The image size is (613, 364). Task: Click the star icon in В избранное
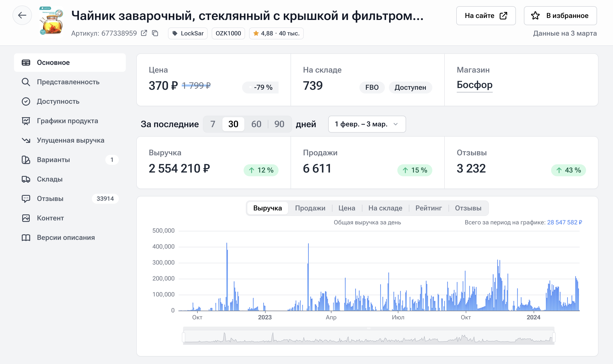coord(535,16)
